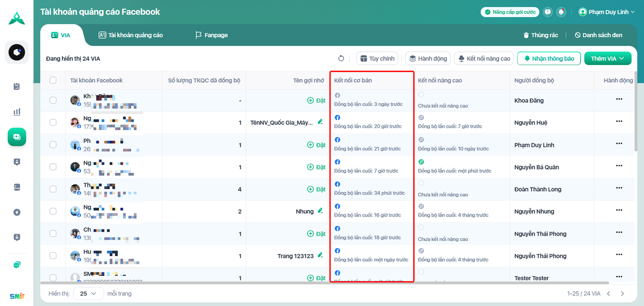Switch to Tài khoản quảng cáo tab
Image resolution: width=644 pixels, height=306 pixels.
[131, 35]
